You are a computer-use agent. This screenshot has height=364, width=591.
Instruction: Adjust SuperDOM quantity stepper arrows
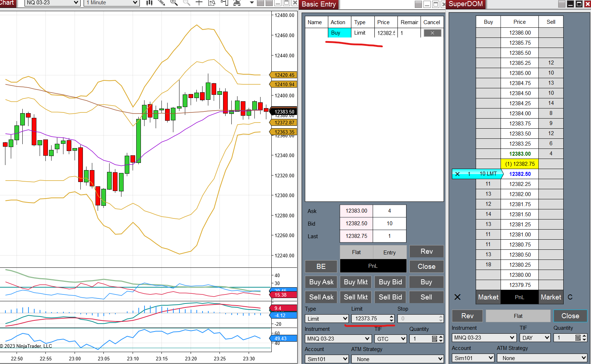coord(585,338)
